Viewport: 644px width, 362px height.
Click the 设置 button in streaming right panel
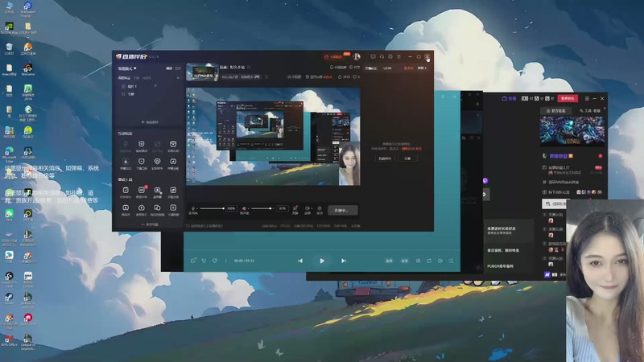[407, 158]
